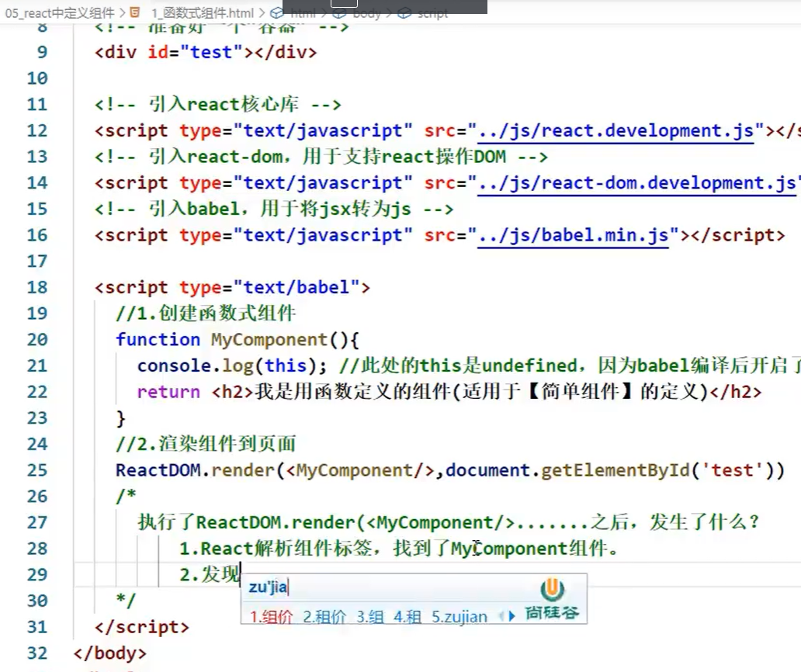This screenshot has width=801, height=672.
Task: Choose IME candidate 3.组
Action: [370, 617]
